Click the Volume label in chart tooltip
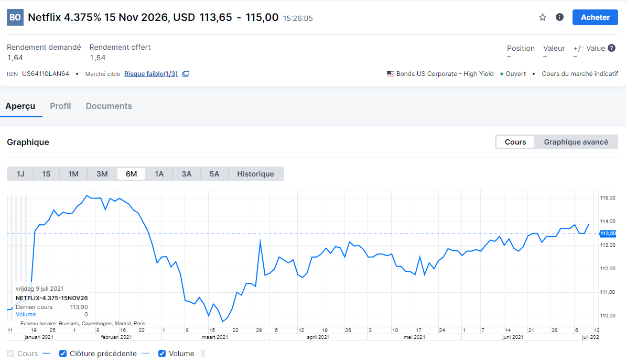 26,315
